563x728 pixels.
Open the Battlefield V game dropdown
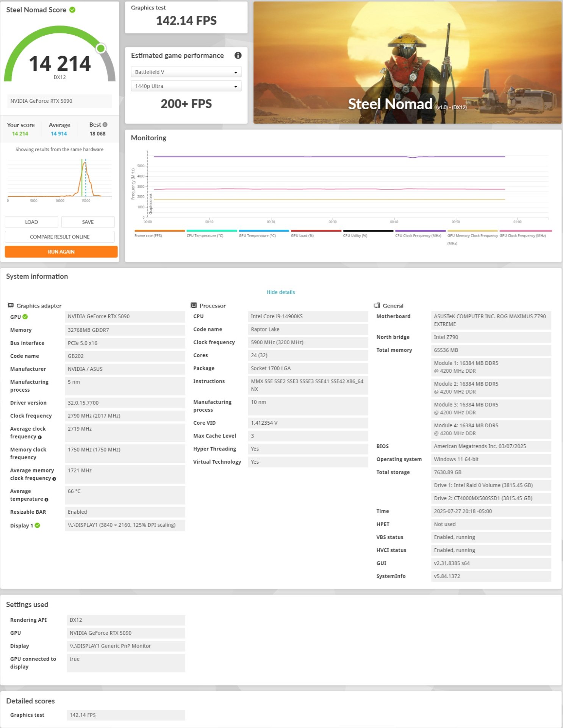[x=186, y=72]
